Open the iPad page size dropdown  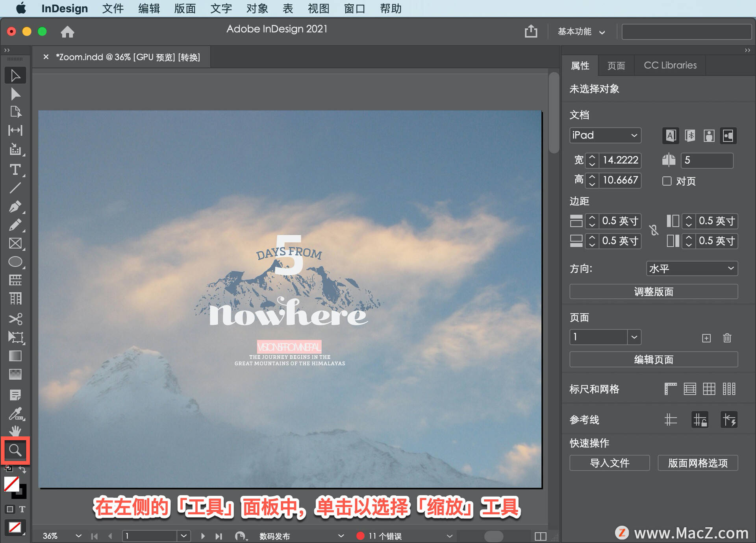click(x=605, y=135)
